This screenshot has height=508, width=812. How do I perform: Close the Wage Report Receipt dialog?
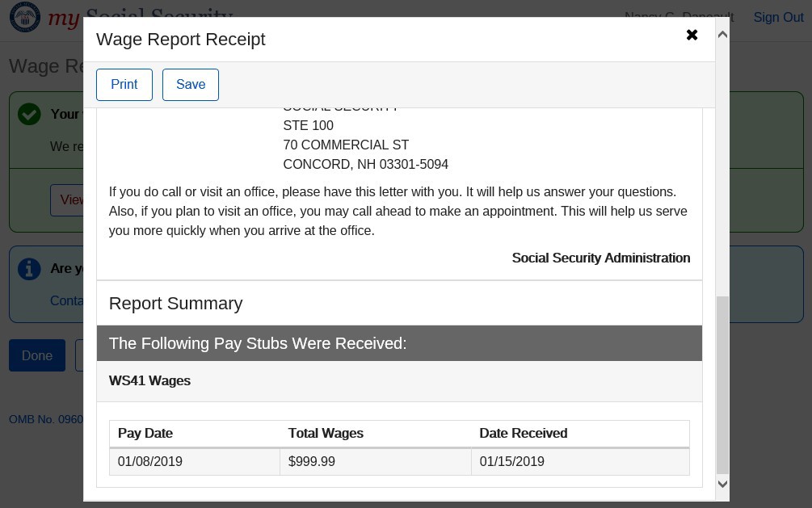(692, 35)
